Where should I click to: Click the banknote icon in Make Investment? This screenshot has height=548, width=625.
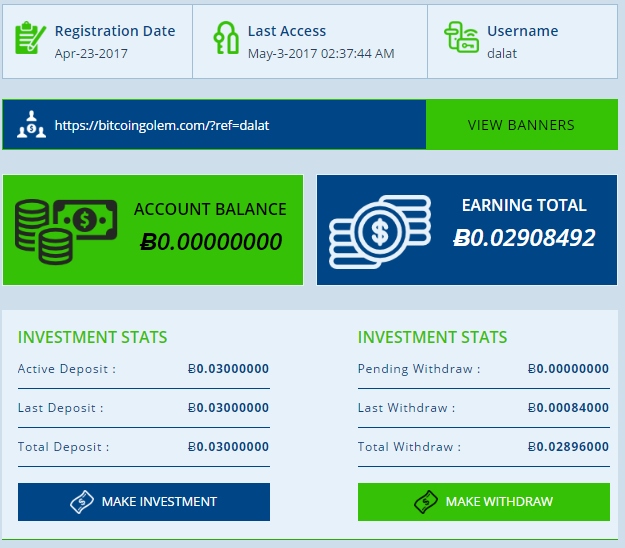pyautogui.click(x=82, y=502)
